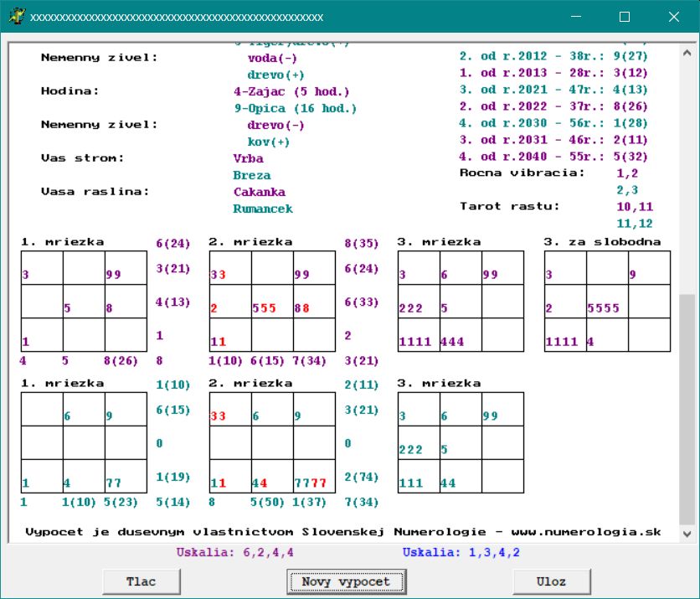Click the "3. za slobodna" grid heading
The image size is (700, 599).
click(602, 242)
